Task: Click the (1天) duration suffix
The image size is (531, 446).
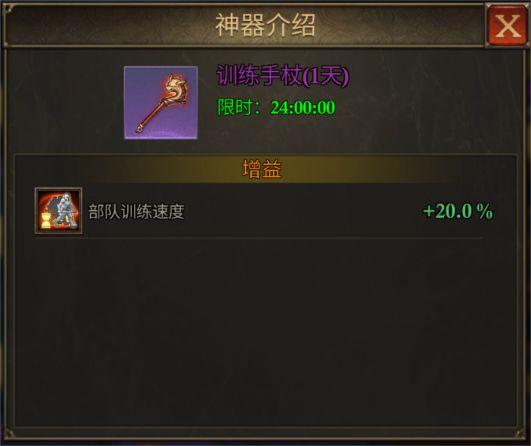Action: (x=325, y=76)
